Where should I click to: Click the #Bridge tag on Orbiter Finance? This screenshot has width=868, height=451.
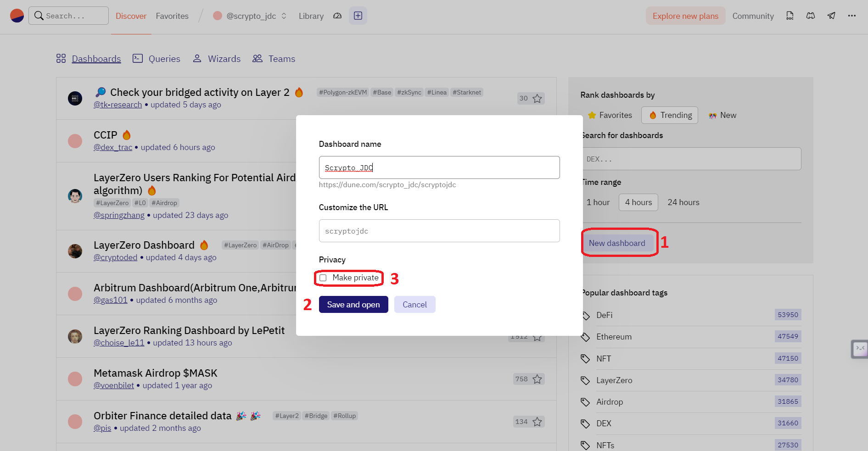316,416
